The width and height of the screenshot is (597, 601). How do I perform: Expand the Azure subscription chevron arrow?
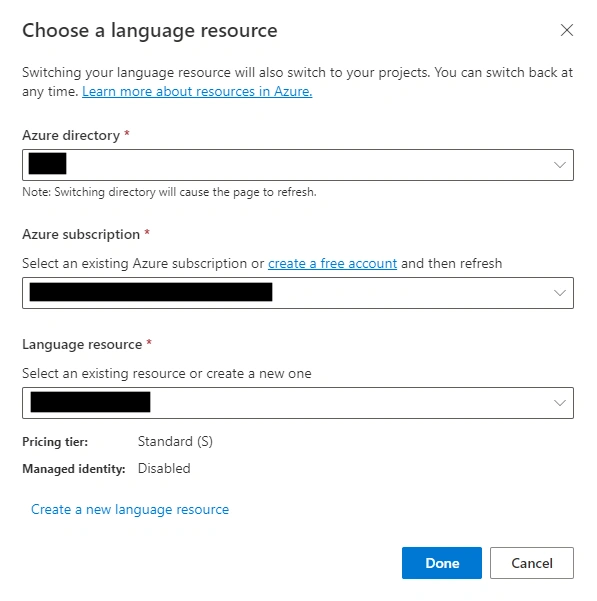click(560, 293)
